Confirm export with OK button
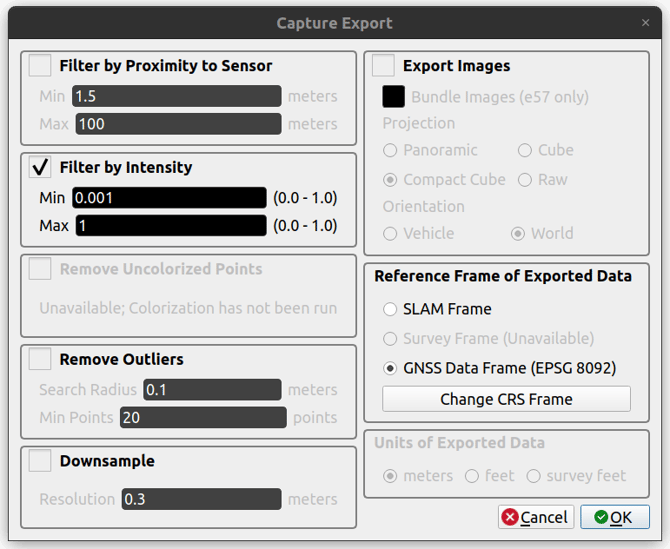Screen dimensions: 670x549 [615, 517]
